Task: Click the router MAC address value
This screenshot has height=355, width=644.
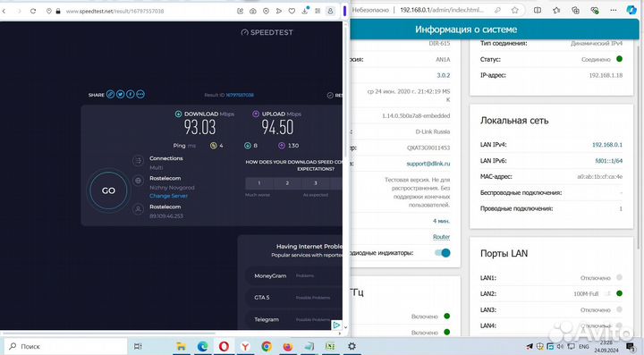Action: pos(599,176)
